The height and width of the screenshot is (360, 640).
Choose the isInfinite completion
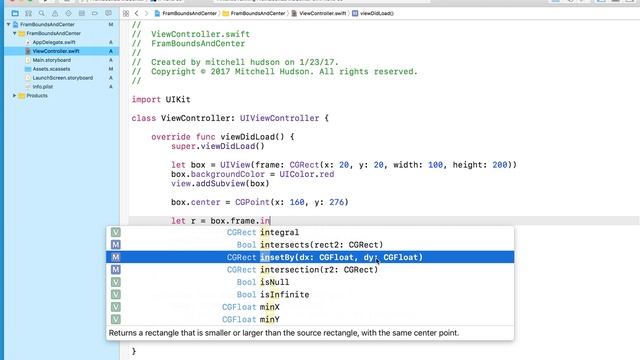[x=310, y=295]
